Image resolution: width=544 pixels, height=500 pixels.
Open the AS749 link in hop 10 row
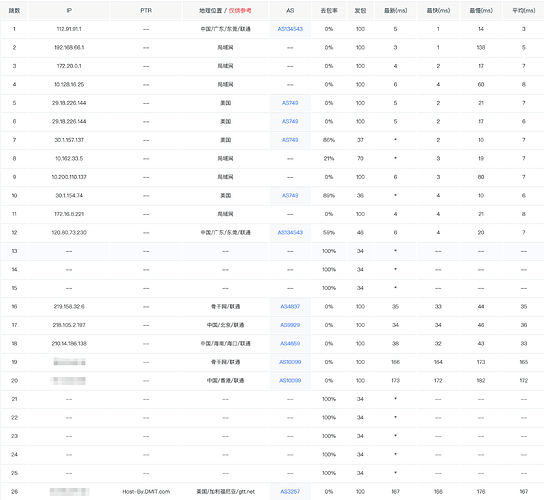click(x=290, y=196)
